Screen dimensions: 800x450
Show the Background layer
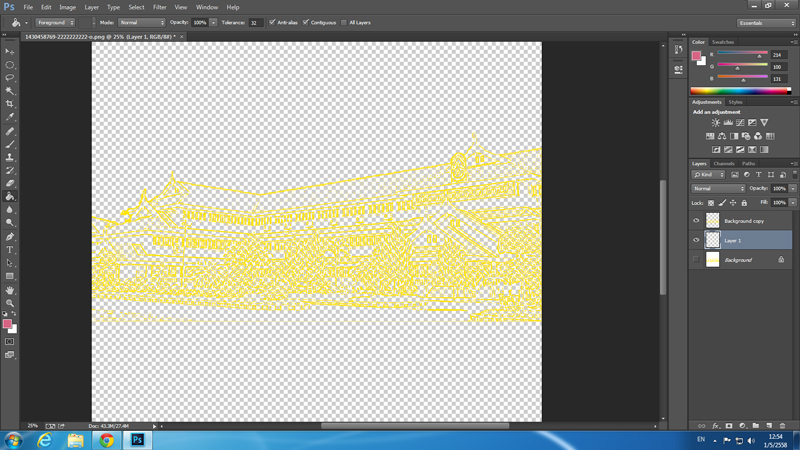696,260
